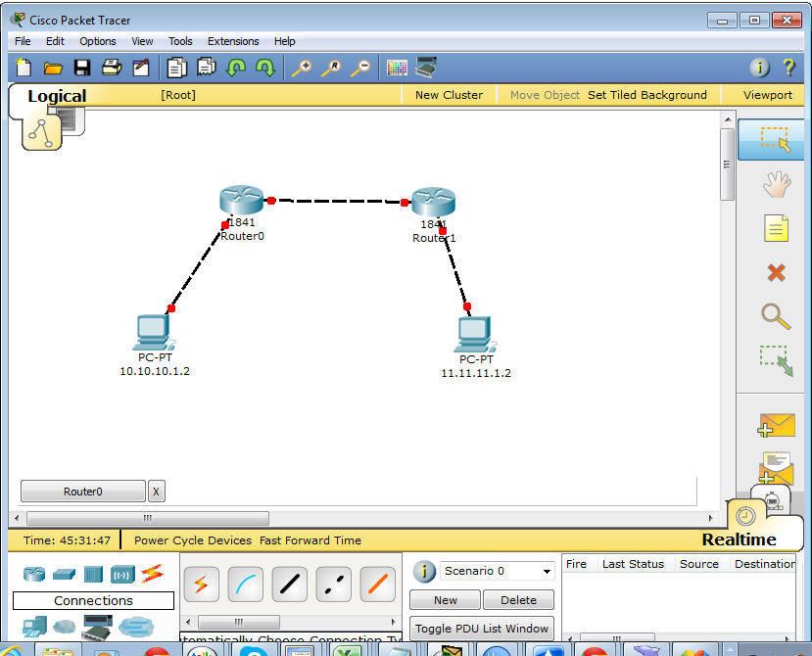Click the Network Information icon in the toolbar
Viewport: 812px width, 656px height.
coord(760,68)
